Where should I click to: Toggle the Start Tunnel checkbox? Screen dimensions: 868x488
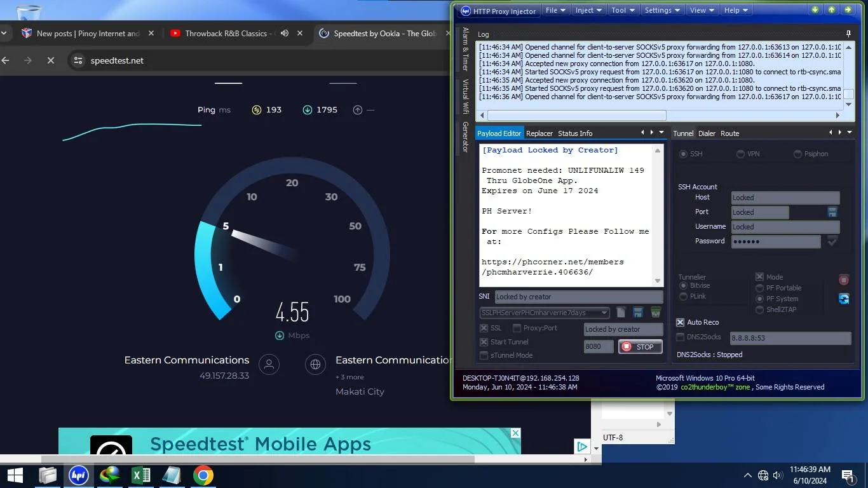tap(484, 342)
